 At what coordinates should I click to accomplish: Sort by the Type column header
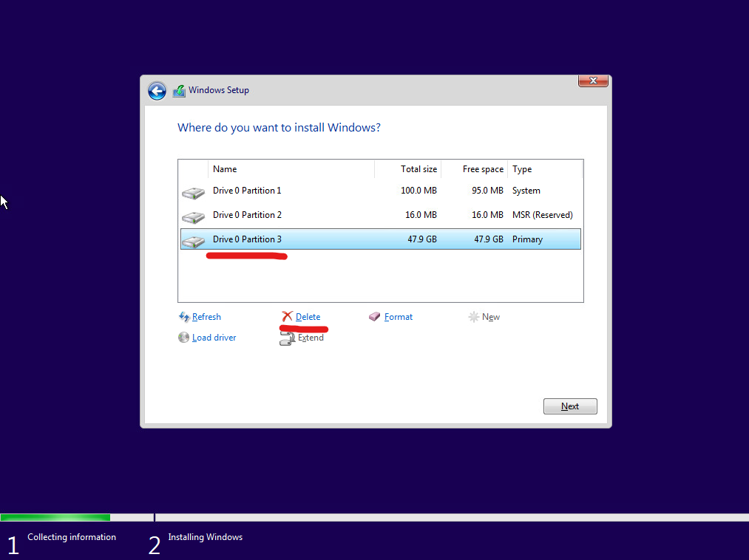545,169
